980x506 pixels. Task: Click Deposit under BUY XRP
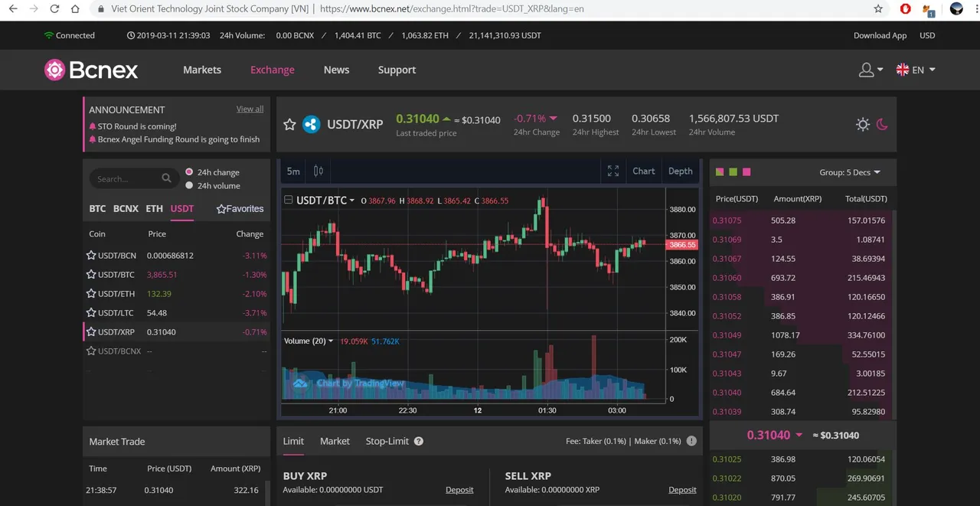click(x=459, y=490)
